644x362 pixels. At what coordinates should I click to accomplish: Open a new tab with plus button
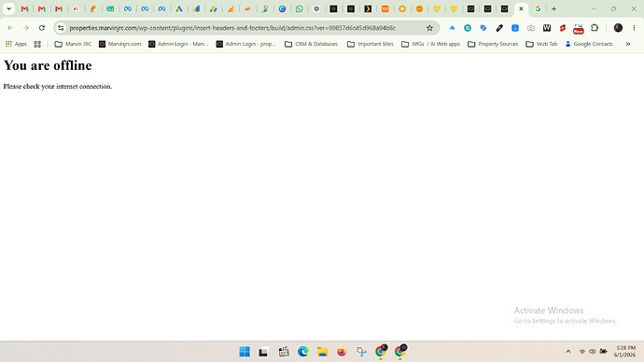553,8
